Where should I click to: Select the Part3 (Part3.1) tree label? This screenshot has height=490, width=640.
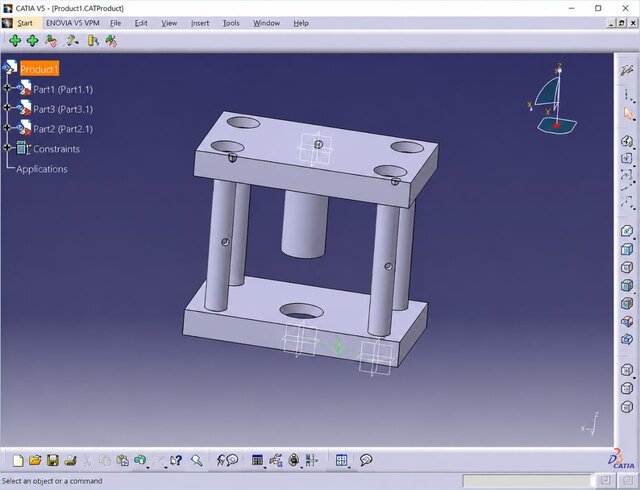click(63, 109)
